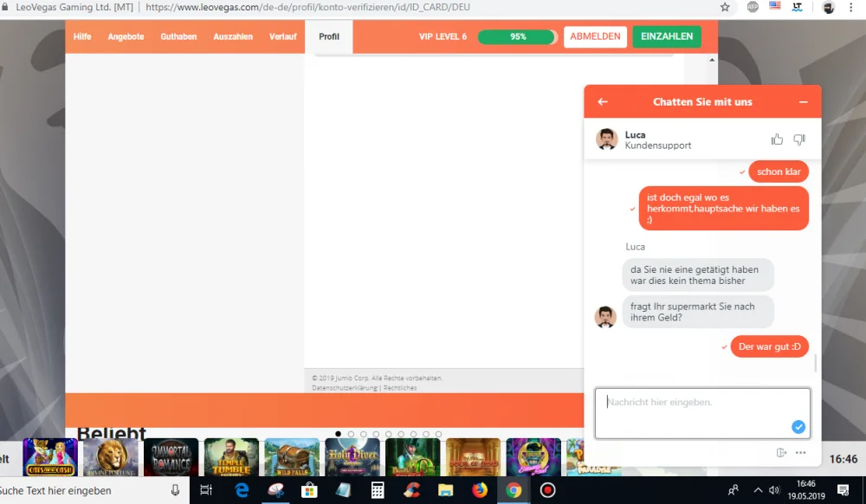Click the chat message input field

coord(702,413)
